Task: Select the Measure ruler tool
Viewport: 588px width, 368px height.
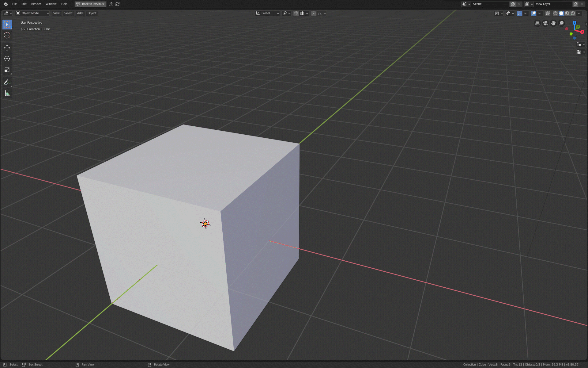Action: click(x=7, y=93)
